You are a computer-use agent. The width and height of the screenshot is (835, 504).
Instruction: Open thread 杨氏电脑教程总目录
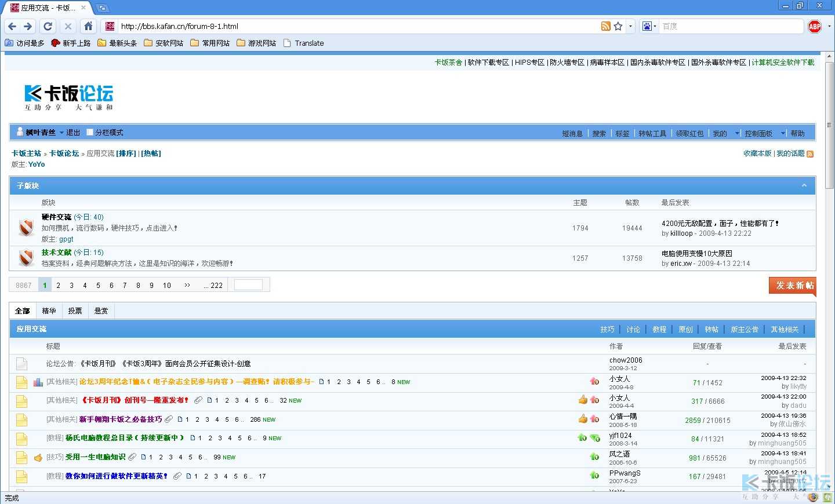pyautogui.click(x=124, y=438)
